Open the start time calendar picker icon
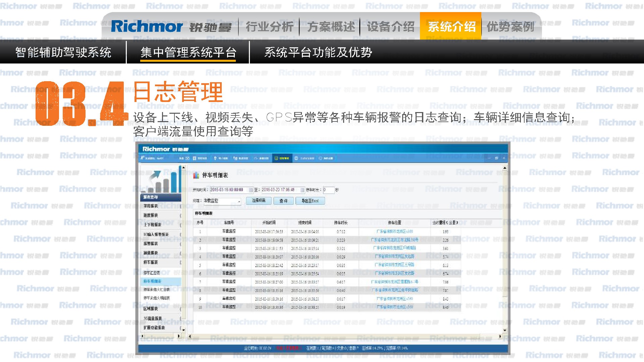This screenshot has height=362, width=644. pyautogui.click(x=251, y=190)
